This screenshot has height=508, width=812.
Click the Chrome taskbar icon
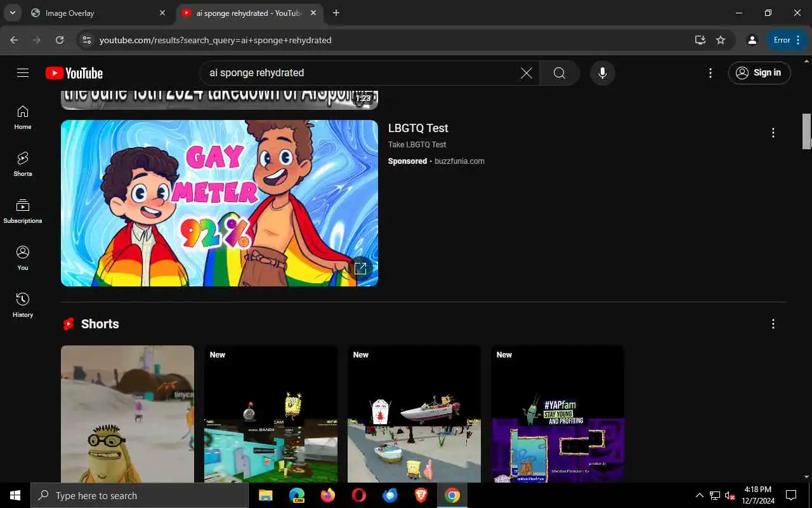click(x=452, y=495)
